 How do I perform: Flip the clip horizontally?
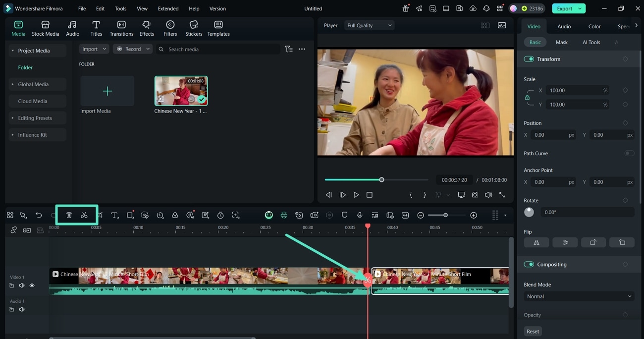click(537, 242)
